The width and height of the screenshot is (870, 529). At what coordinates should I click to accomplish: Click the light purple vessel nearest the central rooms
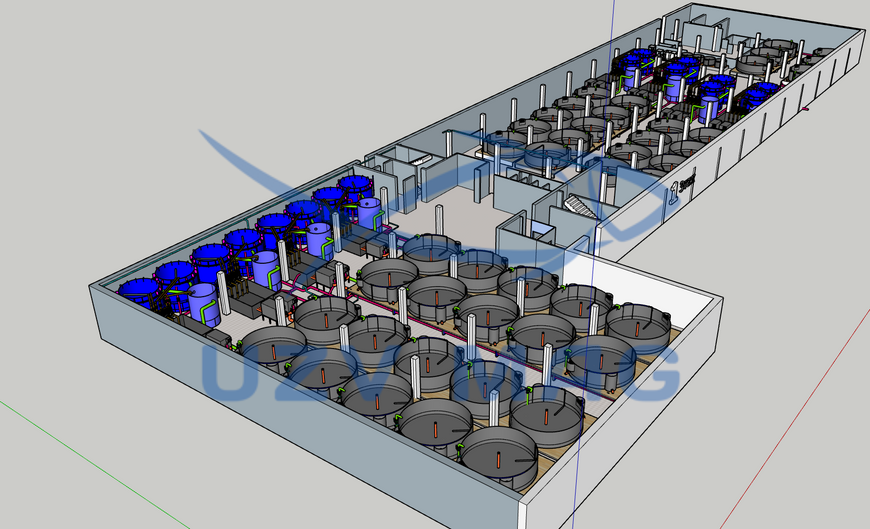(x=369, y=213)
